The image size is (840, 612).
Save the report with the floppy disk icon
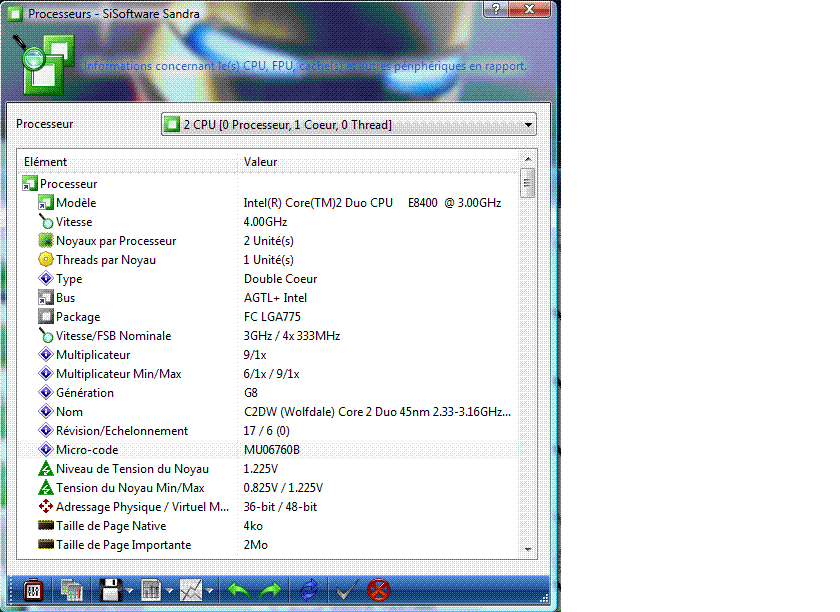(x=111, y=591)
